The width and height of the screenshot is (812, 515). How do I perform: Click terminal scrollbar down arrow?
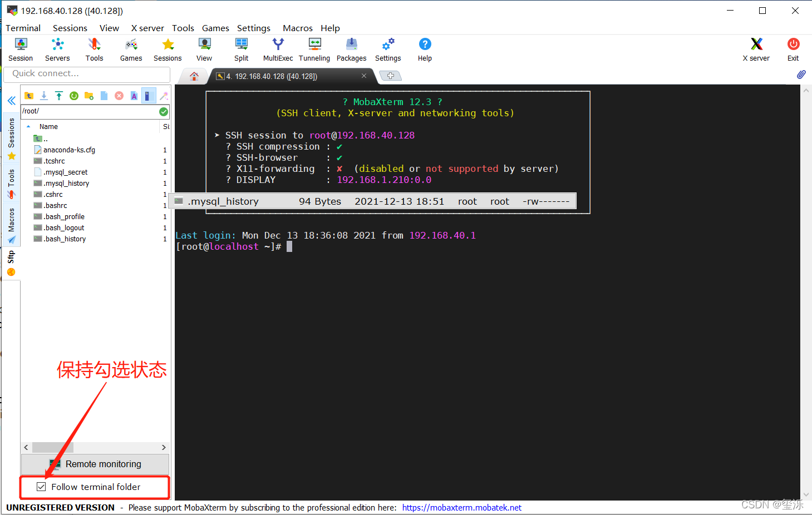coord(806,494)
